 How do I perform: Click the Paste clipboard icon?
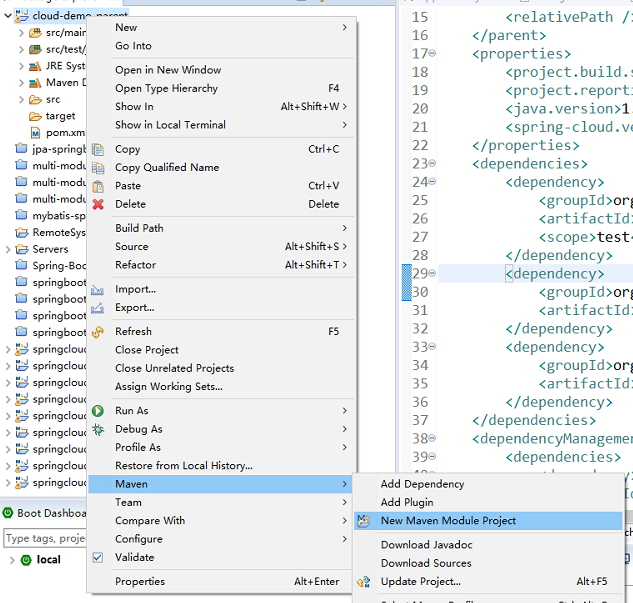98,186
